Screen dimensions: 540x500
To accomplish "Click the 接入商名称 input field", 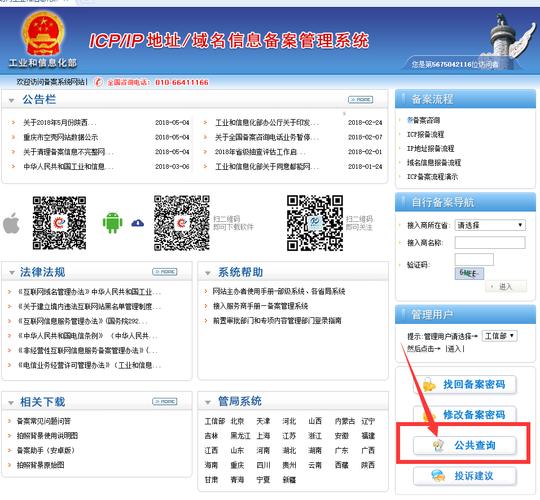I will pyautogui.click(x=490, y=242).
